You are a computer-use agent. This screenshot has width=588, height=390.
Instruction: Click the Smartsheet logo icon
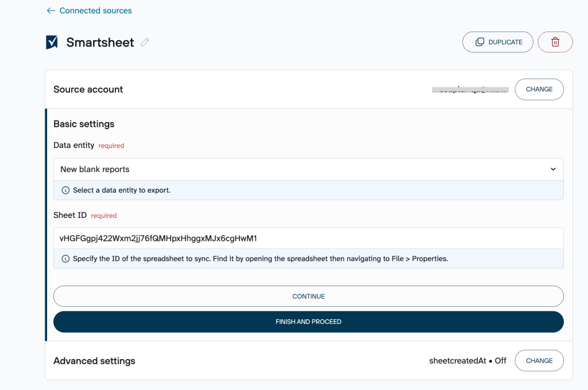52,42
